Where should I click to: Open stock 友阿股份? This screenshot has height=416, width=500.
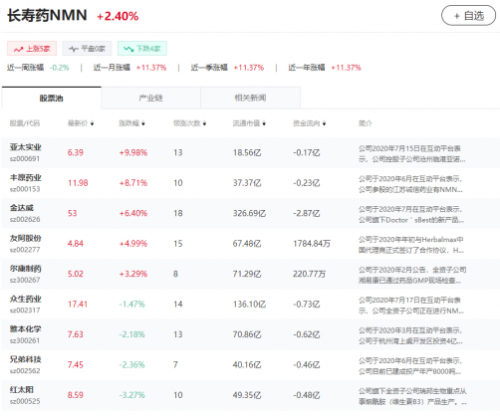tap(25, 238)
